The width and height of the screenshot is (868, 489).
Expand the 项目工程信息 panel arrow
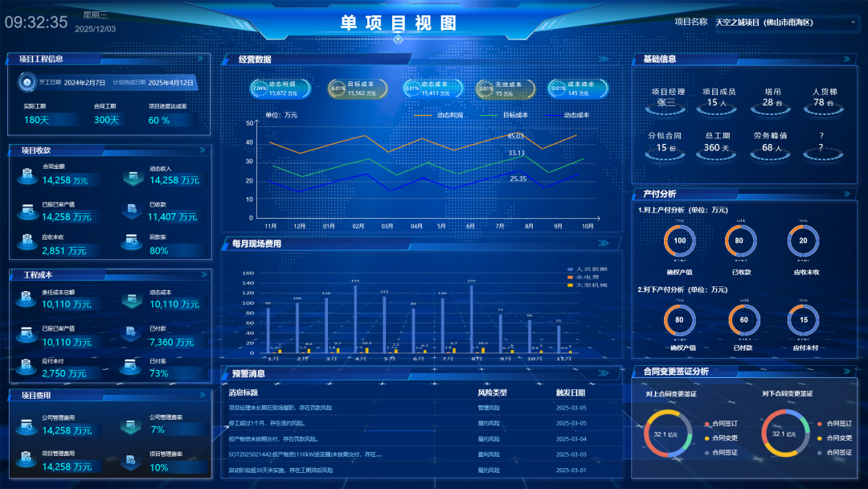point(200,59)
